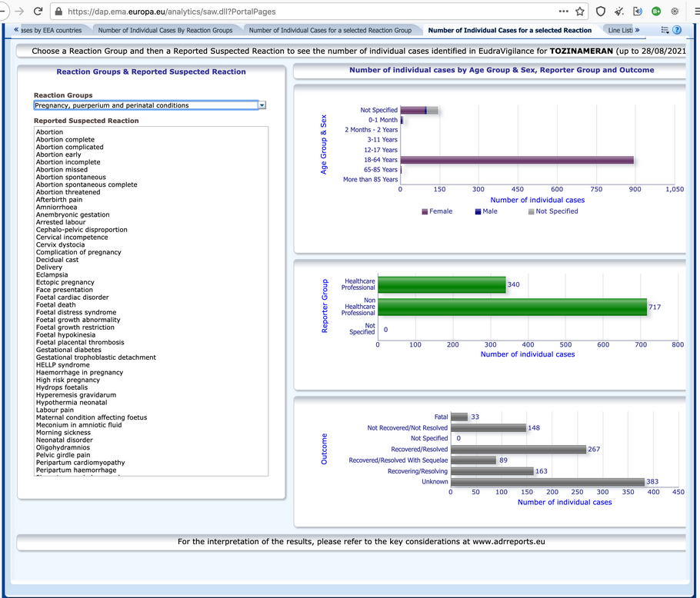This screenshot has height=598, width=700.
Task: Select Ectopic pregnancy reaction
Action: coord(65,282)
